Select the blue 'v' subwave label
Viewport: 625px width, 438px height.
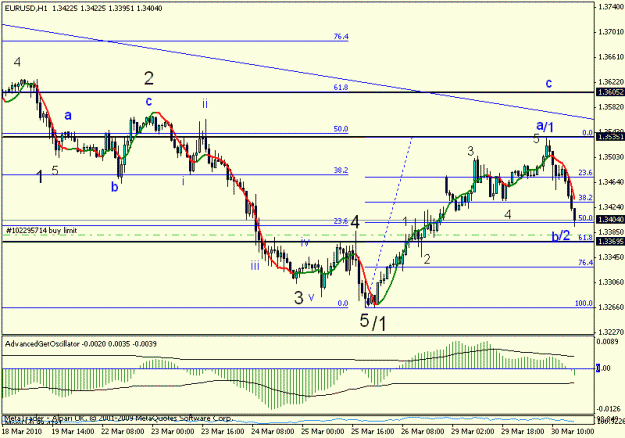pyautogui.click(x=311, y=297)
